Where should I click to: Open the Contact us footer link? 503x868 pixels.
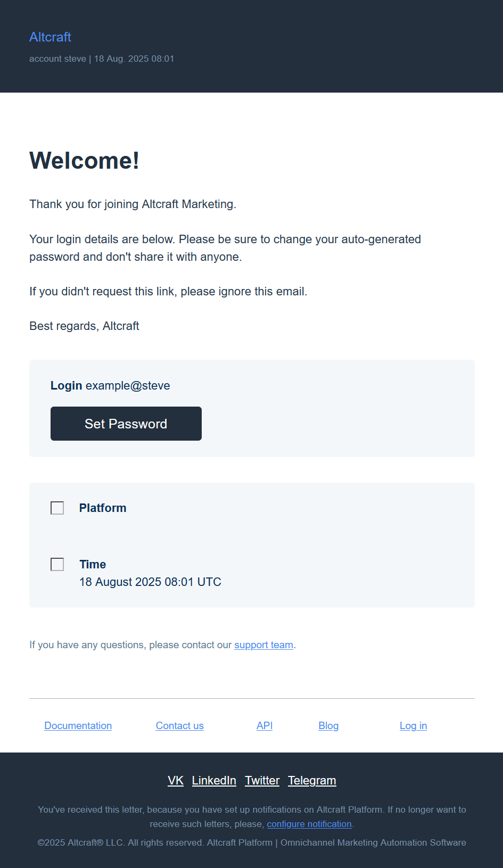point(179,726)
